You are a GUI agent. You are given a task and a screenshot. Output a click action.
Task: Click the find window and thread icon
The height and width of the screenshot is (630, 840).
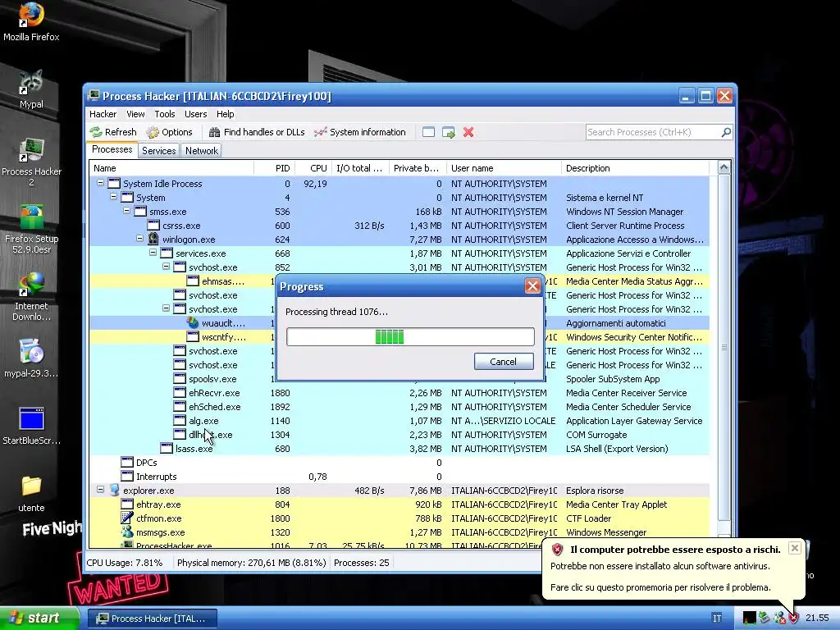(449, 132)
